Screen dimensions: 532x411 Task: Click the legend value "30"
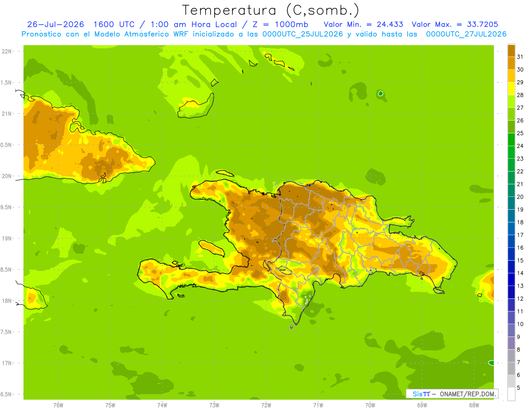pos(520,69)
